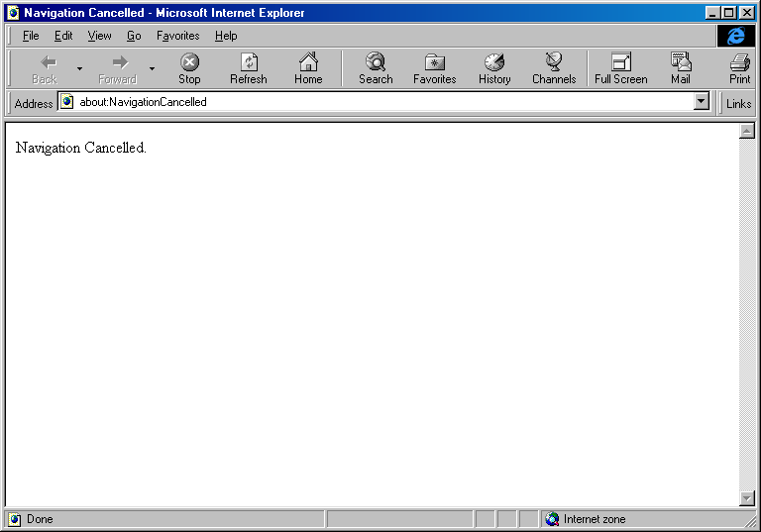Click the Address label
The width and height of the screenshot is (761, 532).
[x=34, y=103]
